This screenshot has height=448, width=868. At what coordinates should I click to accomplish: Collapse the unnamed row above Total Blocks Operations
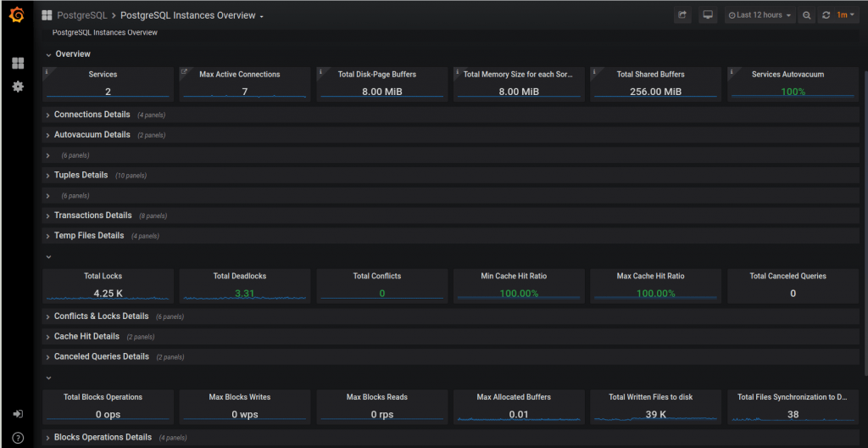point(48,378)
